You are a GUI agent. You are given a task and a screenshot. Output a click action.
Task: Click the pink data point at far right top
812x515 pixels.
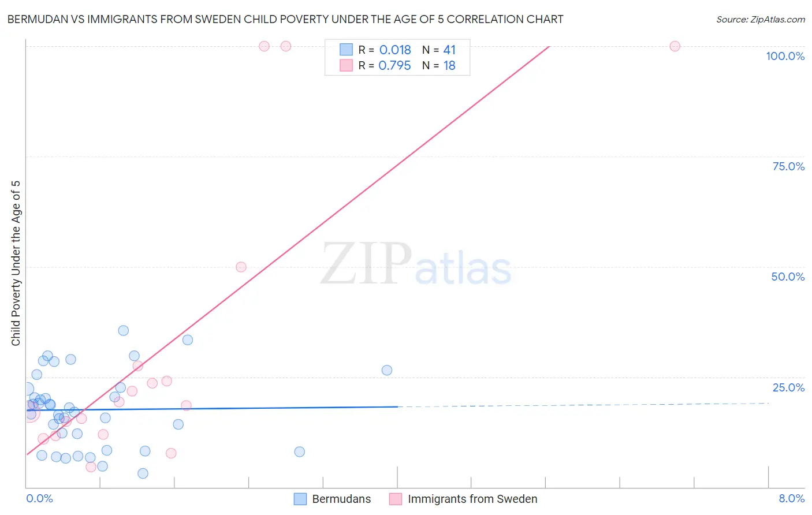(675, 46)
